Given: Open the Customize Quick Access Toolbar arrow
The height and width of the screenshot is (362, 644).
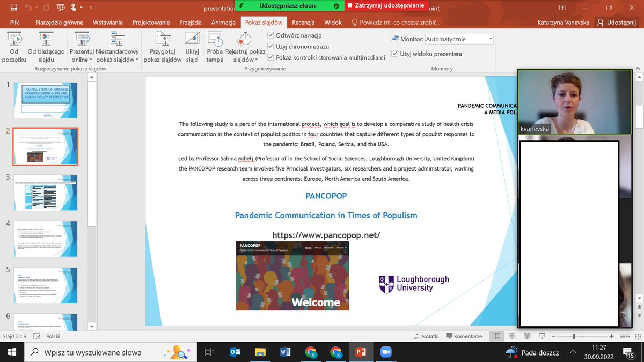Looking at the screenshot, I should point(90,8).
